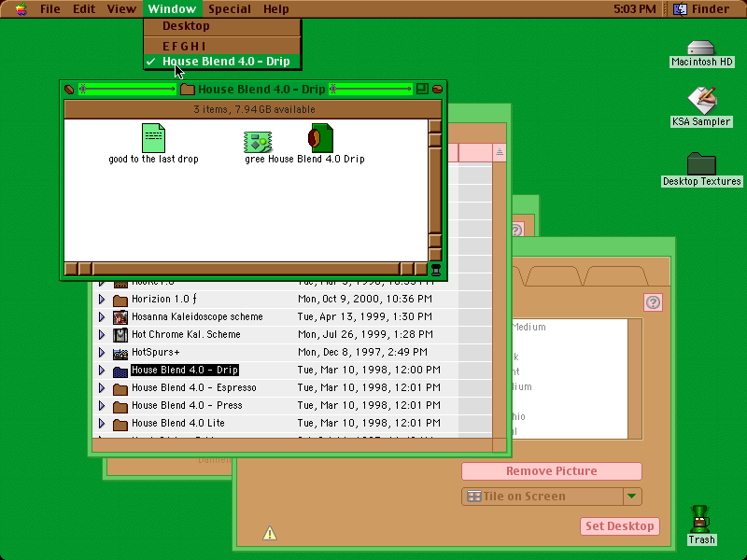
Task: Click the House Blend 4.0 Lite folder icon
Action: [120, 424]
